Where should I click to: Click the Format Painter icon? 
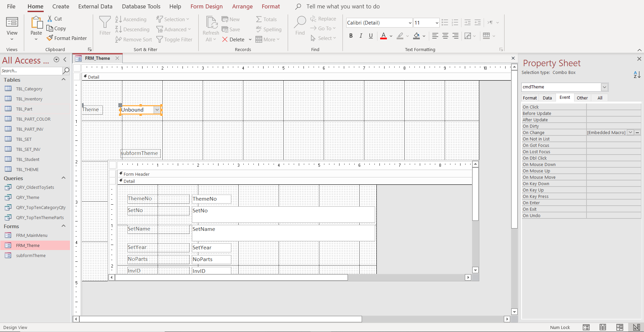(50, 38)
